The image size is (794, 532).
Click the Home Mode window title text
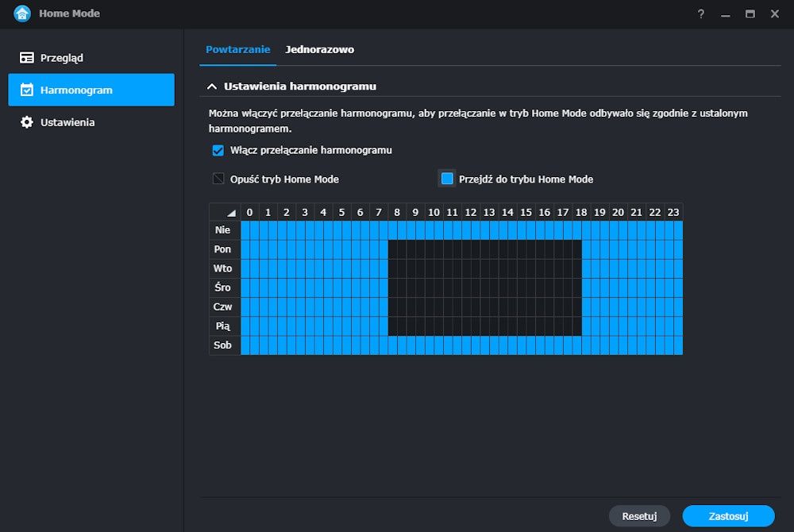point(69,13)
